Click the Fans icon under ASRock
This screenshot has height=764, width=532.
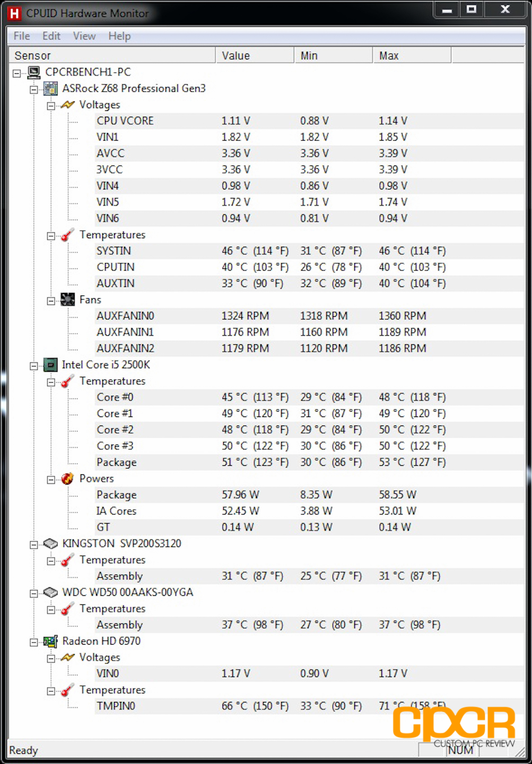[67, 300]
